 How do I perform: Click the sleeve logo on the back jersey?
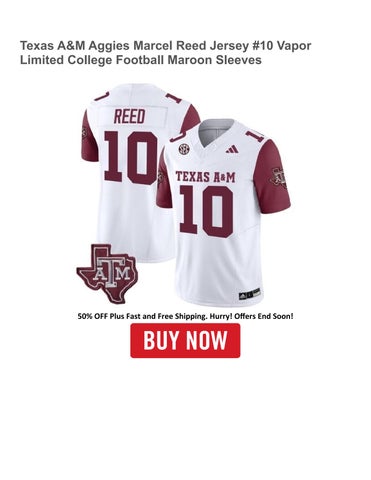(84, 134)
